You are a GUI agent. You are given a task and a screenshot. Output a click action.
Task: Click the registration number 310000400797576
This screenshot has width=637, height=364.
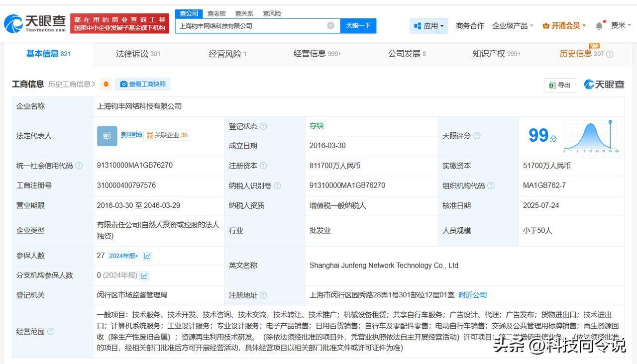tap(126, 185)
